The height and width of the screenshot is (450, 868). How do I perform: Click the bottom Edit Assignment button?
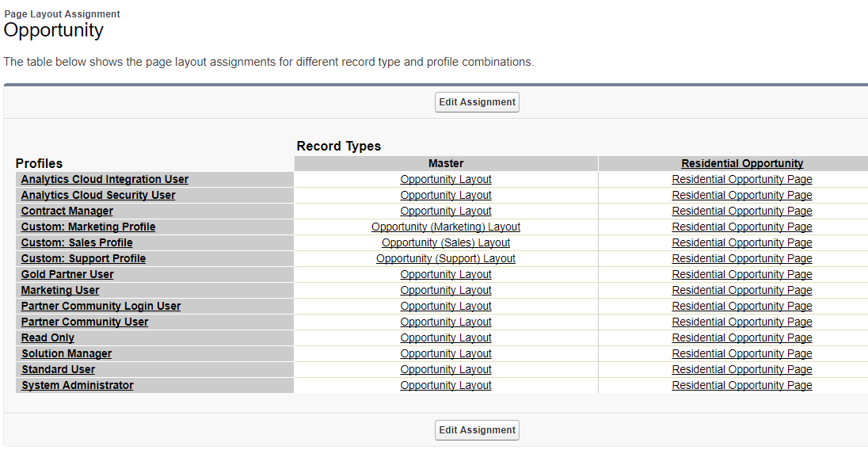click(x=477, y=430)
